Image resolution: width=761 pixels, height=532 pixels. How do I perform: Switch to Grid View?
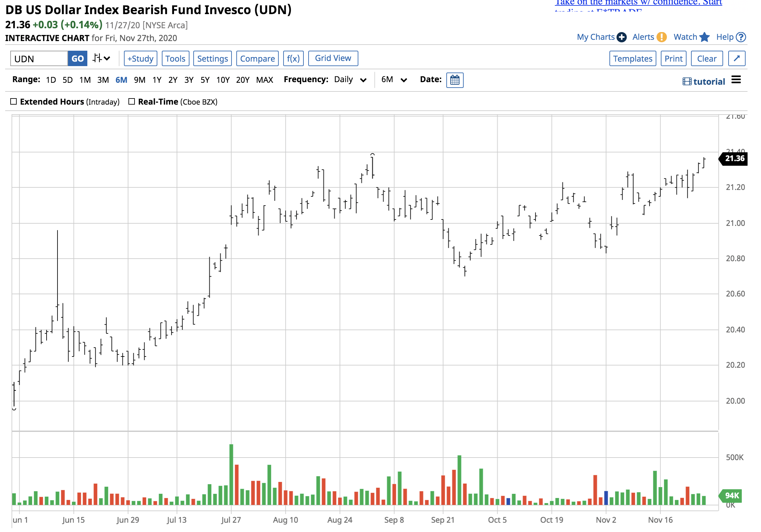click(x=333, y=58)
